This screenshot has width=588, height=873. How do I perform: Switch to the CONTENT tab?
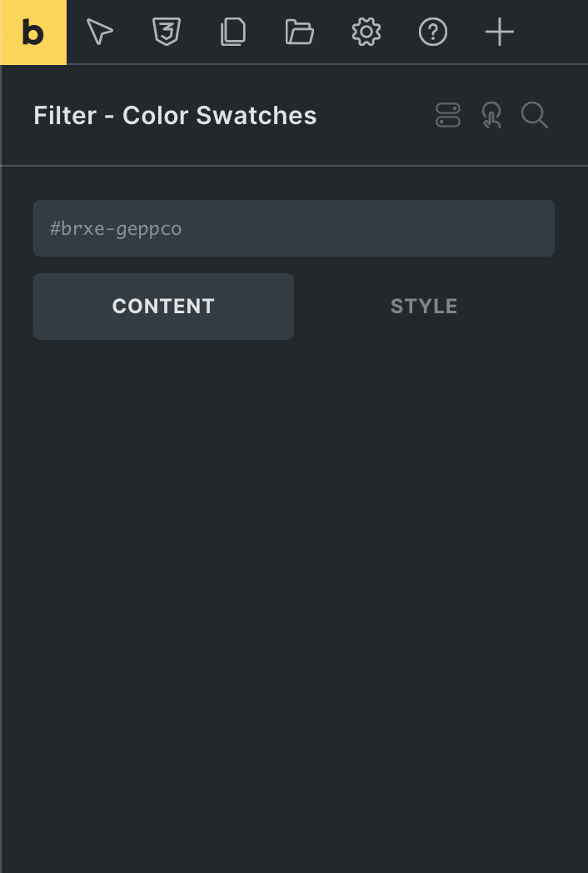pyautogui.click(x=164, y=307)
